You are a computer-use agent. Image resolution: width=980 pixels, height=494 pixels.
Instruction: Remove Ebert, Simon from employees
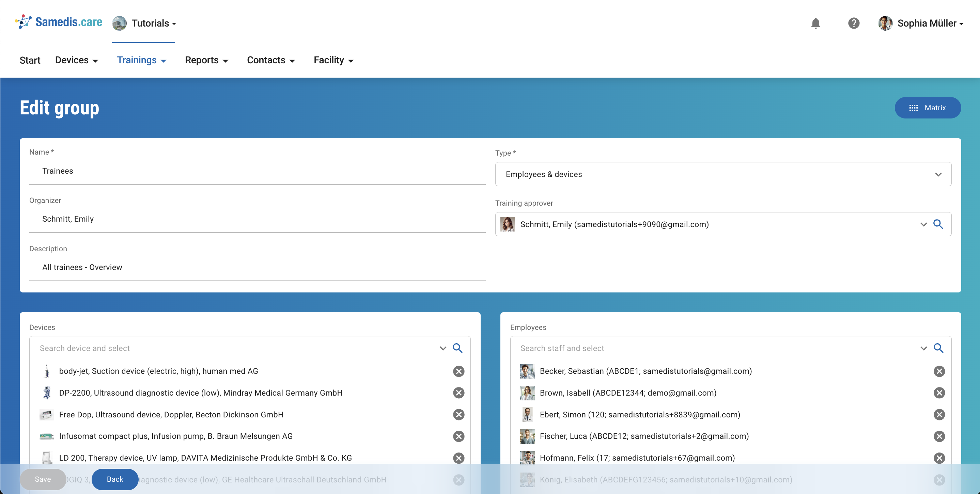[x=939, y=415]
